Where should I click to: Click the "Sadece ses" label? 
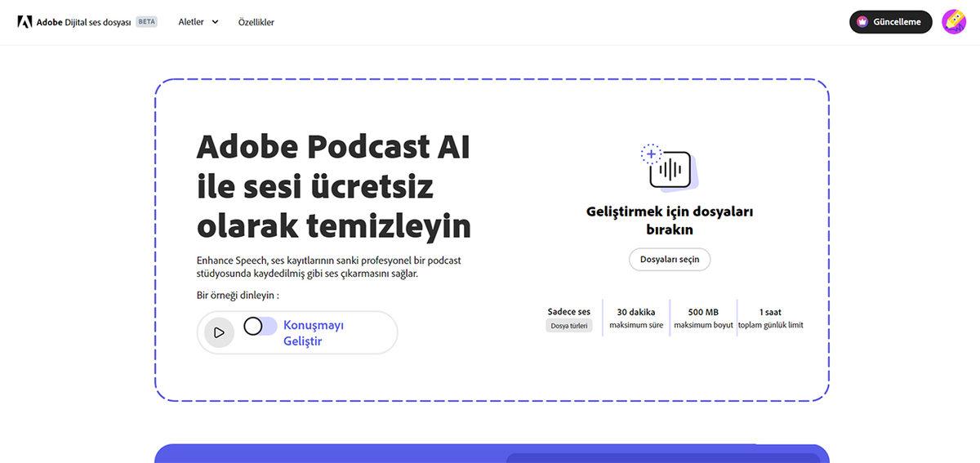569,312
